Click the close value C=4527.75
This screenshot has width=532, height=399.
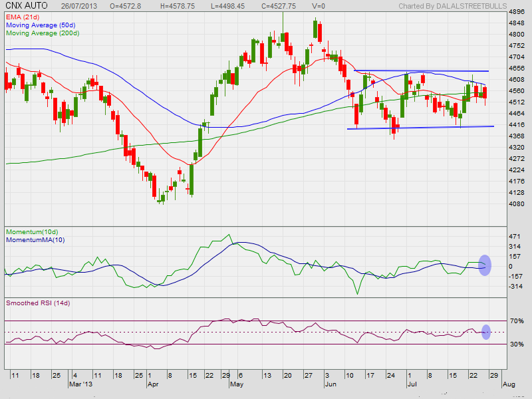click(279, 6)
